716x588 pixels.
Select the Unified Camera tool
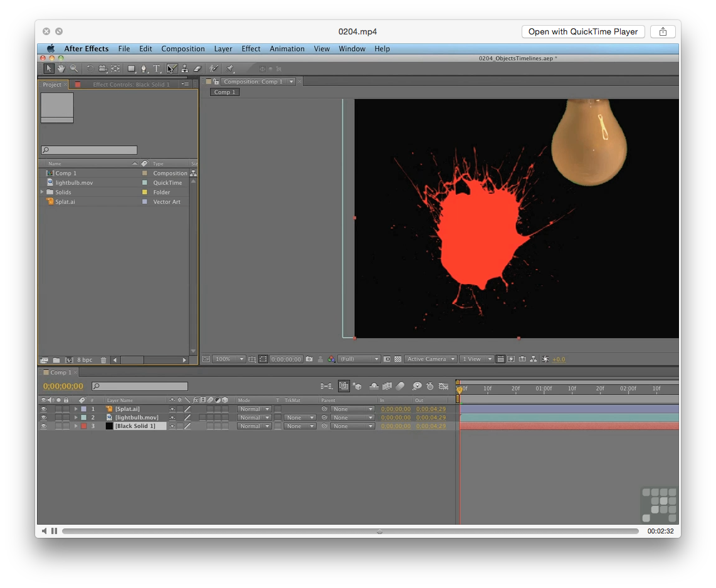tap(103, 68)
